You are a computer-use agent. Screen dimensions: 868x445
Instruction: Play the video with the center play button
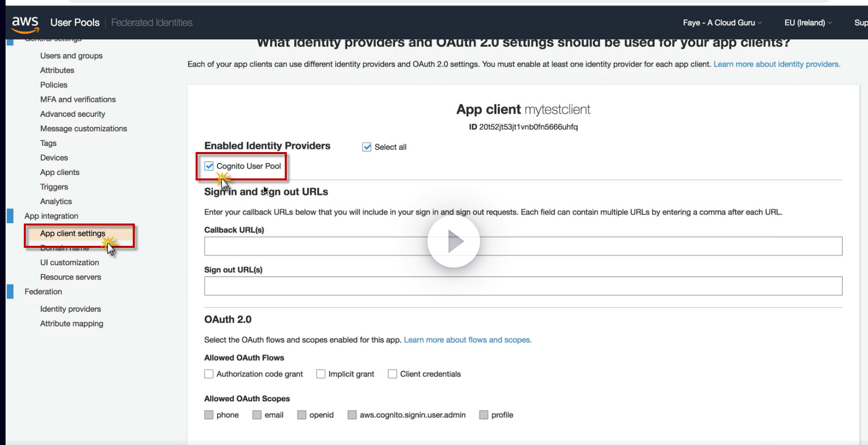454,241
